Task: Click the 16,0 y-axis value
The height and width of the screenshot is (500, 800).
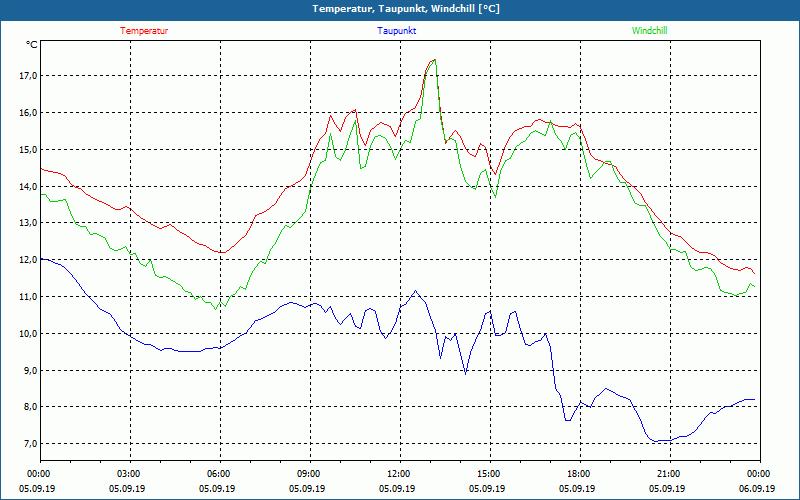Action: pyautogui.click(x=29, y=112)
